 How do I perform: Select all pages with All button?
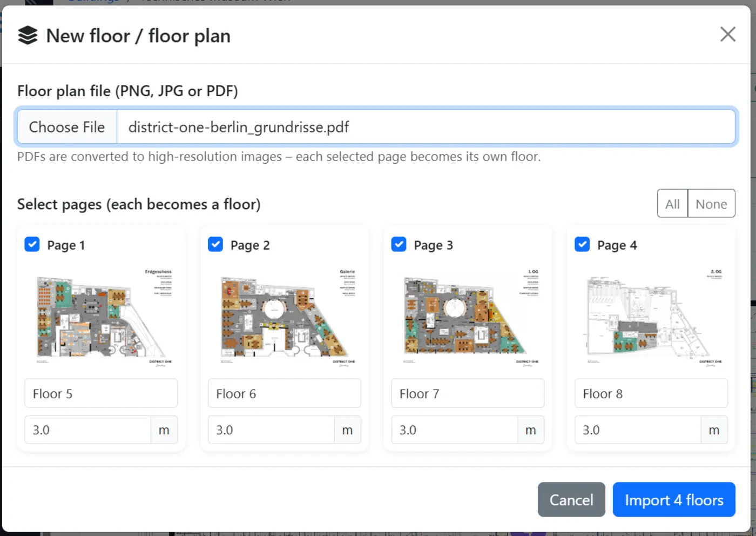tap(672, 204)
